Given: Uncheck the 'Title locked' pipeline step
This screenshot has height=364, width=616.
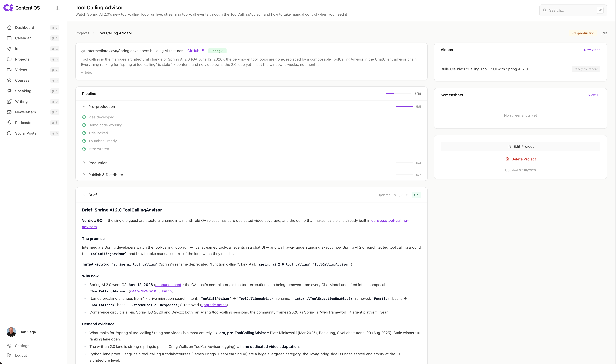Looking at the screenshot, I should (84, 133).
